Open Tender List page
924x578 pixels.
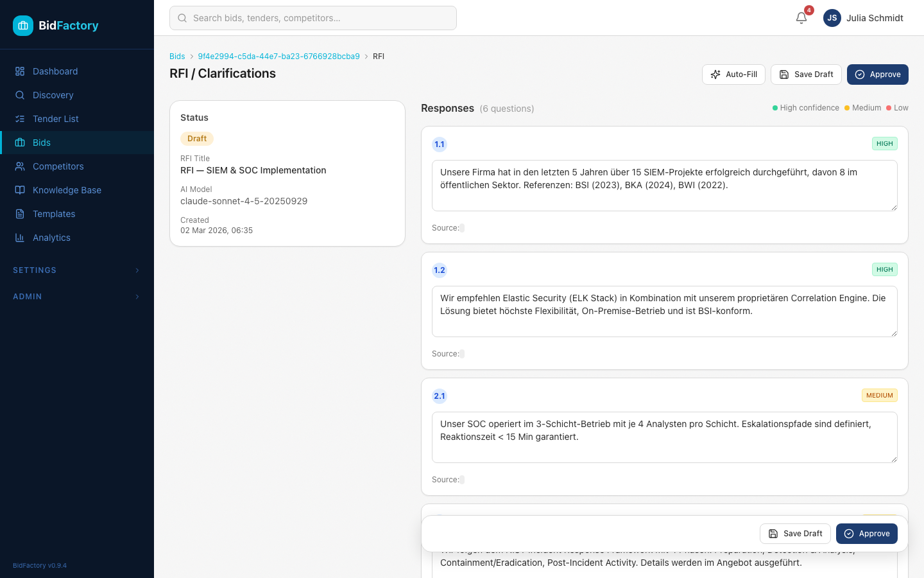tap(77, 119)
